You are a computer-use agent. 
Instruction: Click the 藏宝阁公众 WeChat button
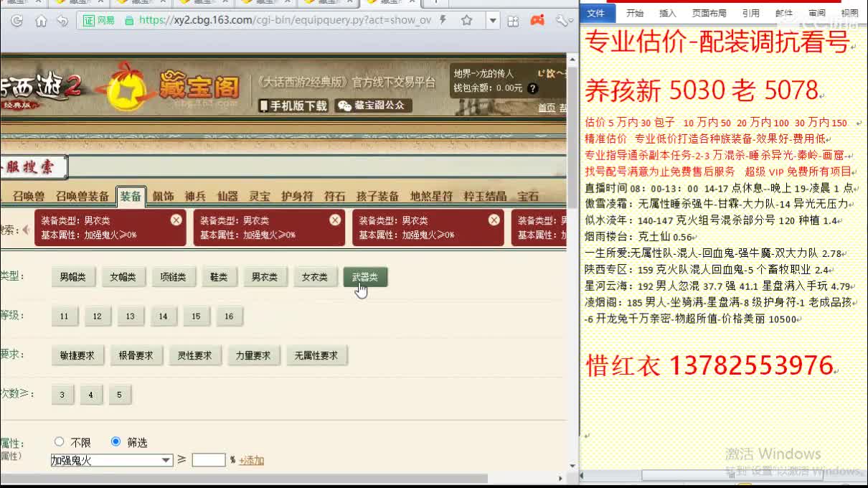click(374, 105)
